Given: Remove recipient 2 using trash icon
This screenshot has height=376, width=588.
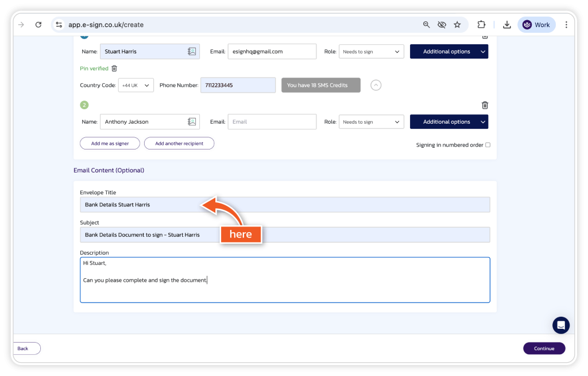Looking at the screenshot, I should coord(485,105).
